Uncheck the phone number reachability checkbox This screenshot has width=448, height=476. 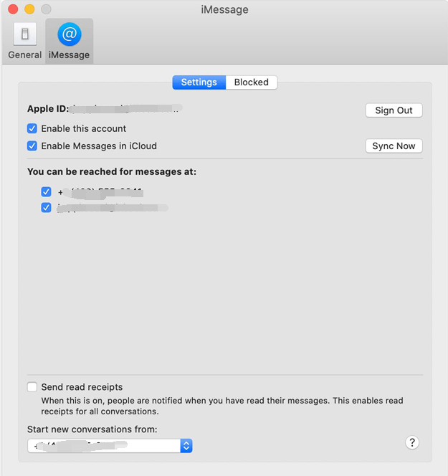46,192
